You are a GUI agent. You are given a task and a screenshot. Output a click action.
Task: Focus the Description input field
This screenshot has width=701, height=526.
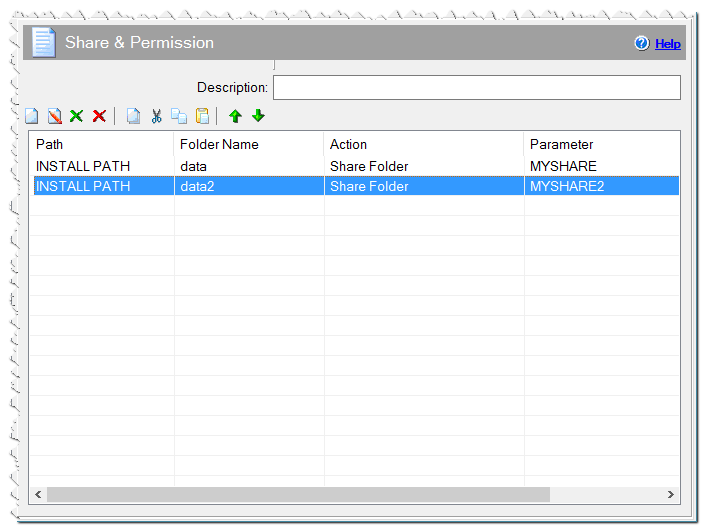[x=477, y=88]
